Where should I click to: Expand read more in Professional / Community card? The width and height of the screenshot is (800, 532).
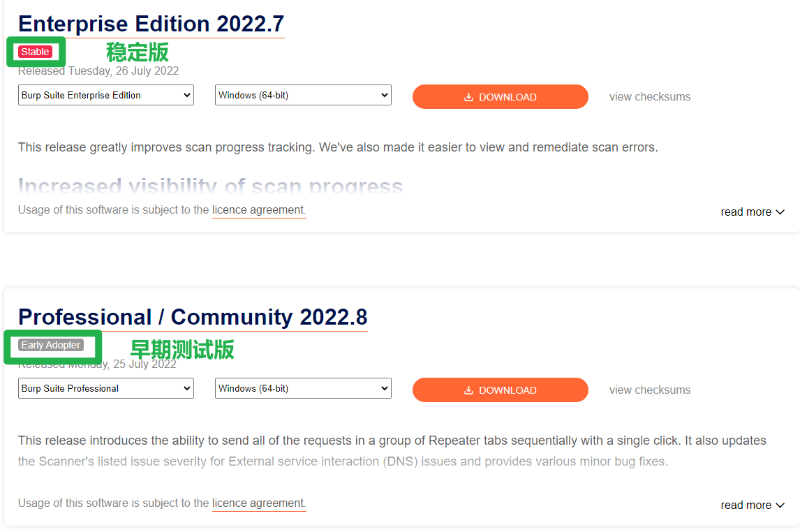tap(752, 505)
